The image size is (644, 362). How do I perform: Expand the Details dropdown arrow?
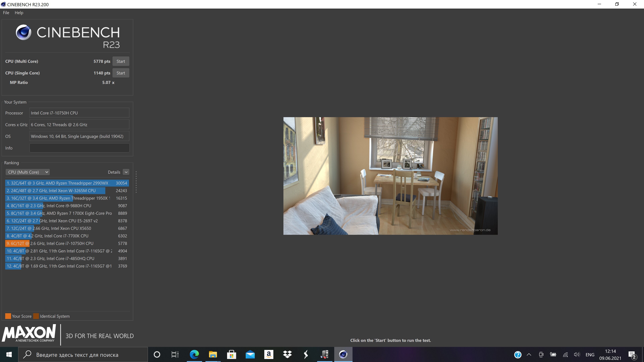[x=126, y=172]
